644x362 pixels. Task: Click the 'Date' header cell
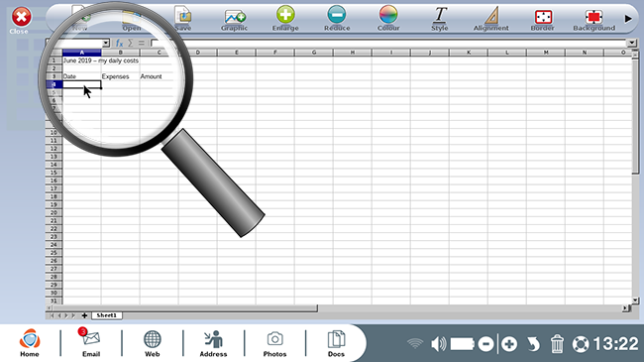pos(81,76)
